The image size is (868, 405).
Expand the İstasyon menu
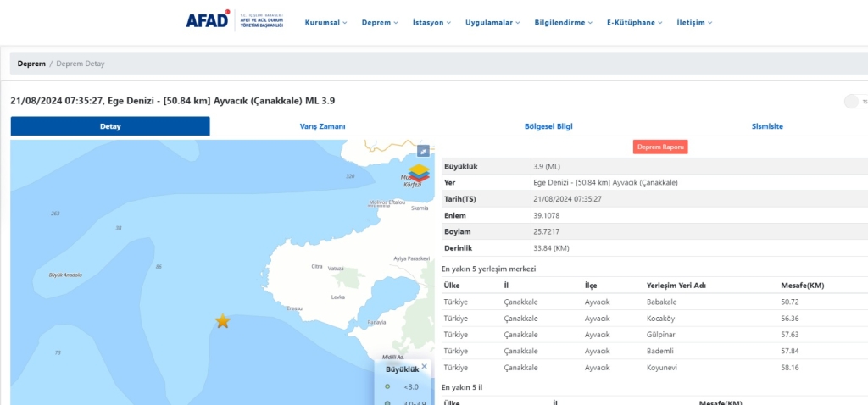pos(431,23)
